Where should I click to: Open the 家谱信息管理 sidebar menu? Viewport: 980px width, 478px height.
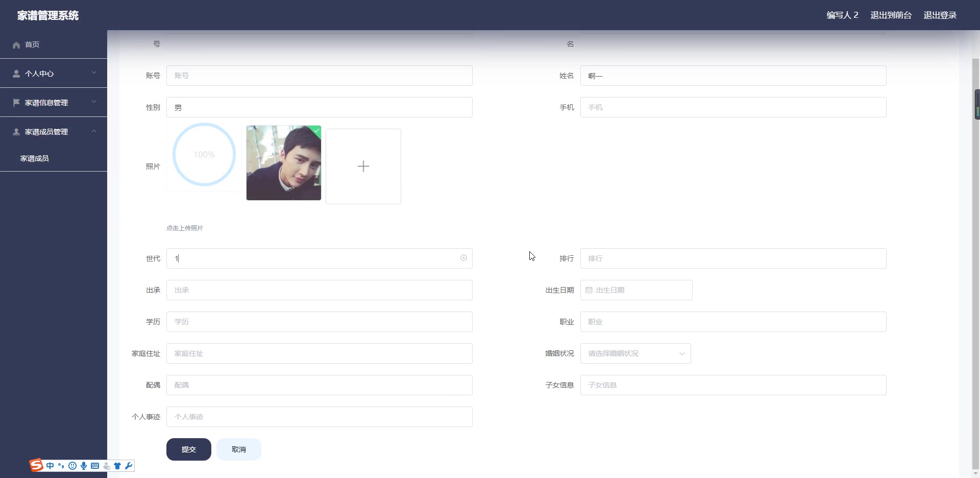tap(54, 103)
